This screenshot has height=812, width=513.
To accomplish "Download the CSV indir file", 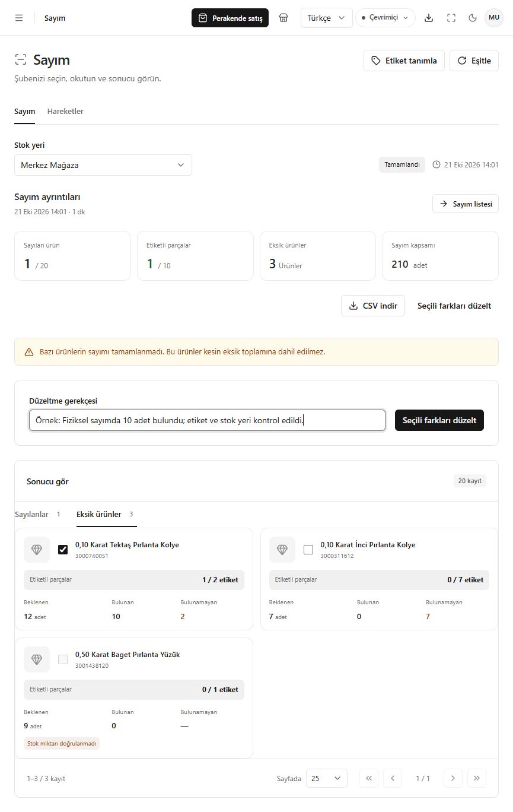I will pos(373,306).
